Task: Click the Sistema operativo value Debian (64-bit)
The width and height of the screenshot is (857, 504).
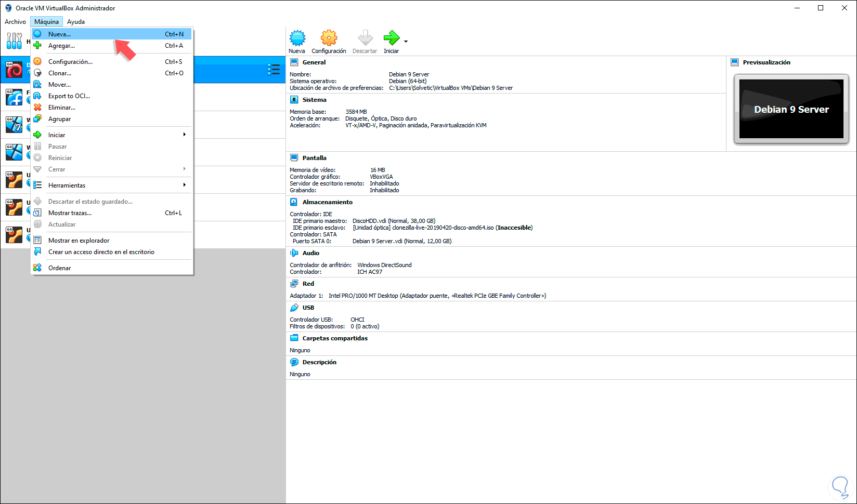Action: coord(408,81)
